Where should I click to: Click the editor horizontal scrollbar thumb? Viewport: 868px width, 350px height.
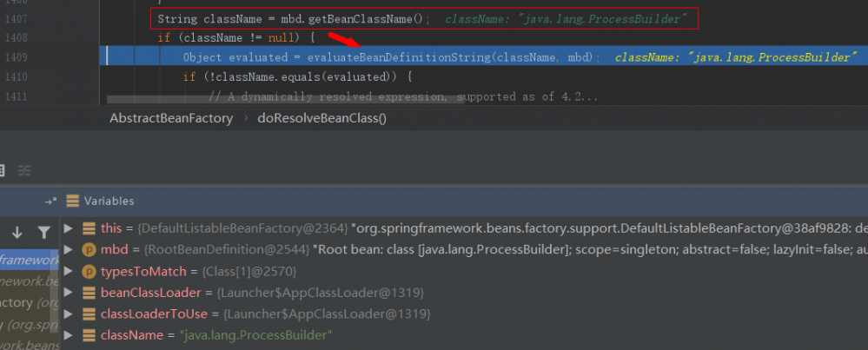pos(285,100)
